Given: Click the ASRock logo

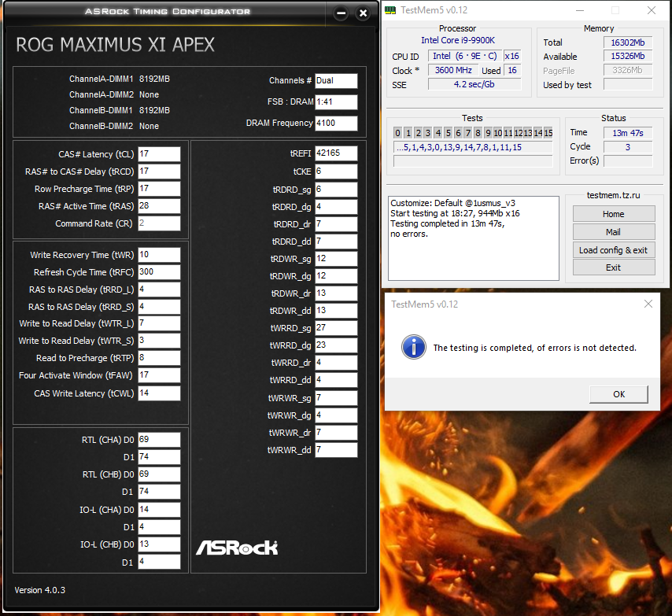Looking at the screenshot, I should coord(237,548).
